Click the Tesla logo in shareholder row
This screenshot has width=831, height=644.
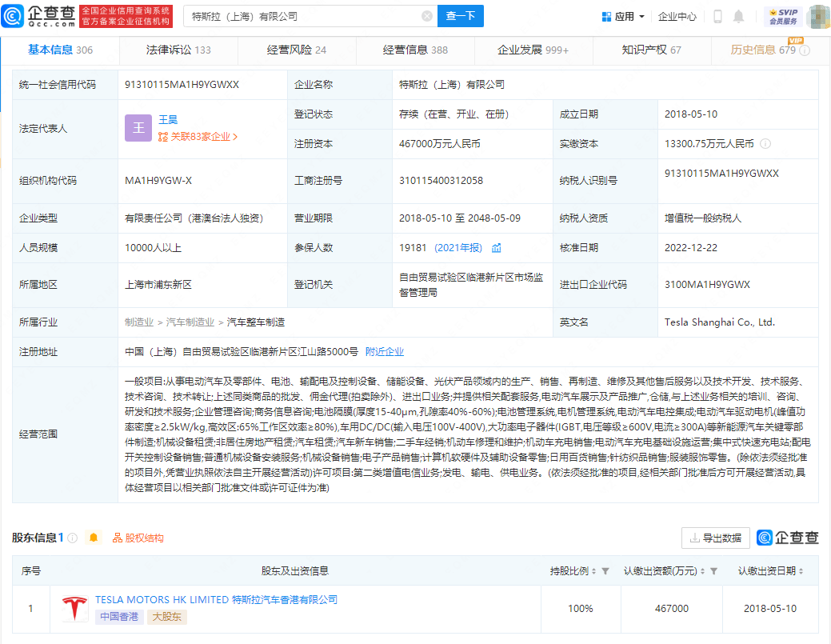(x=75, y=609)
